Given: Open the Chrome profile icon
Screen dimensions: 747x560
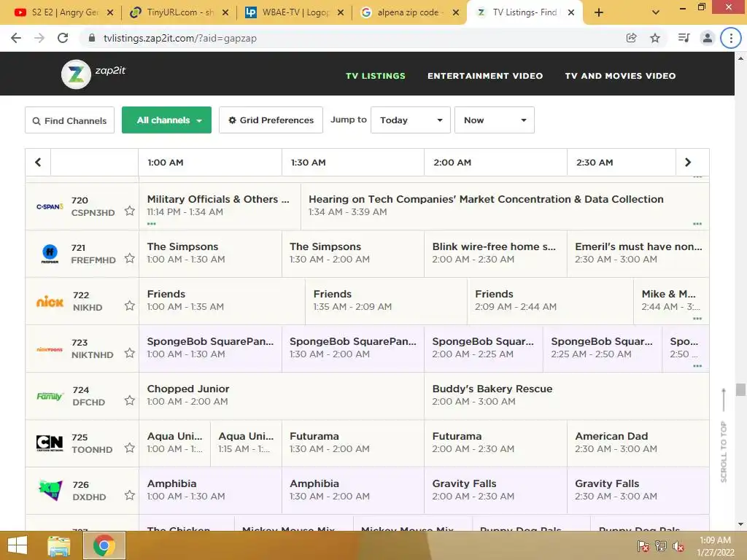Looking at the screenshot, I should tap(708, 38).
